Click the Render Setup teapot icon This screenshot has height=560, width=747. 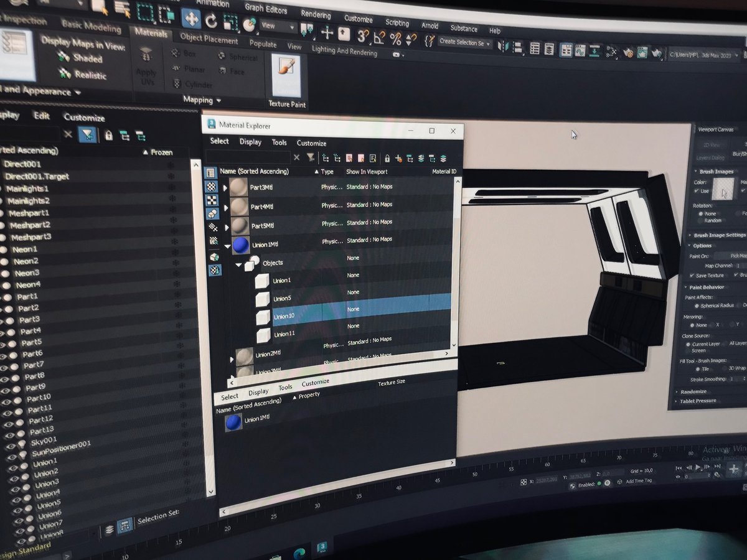pos(627,53)
